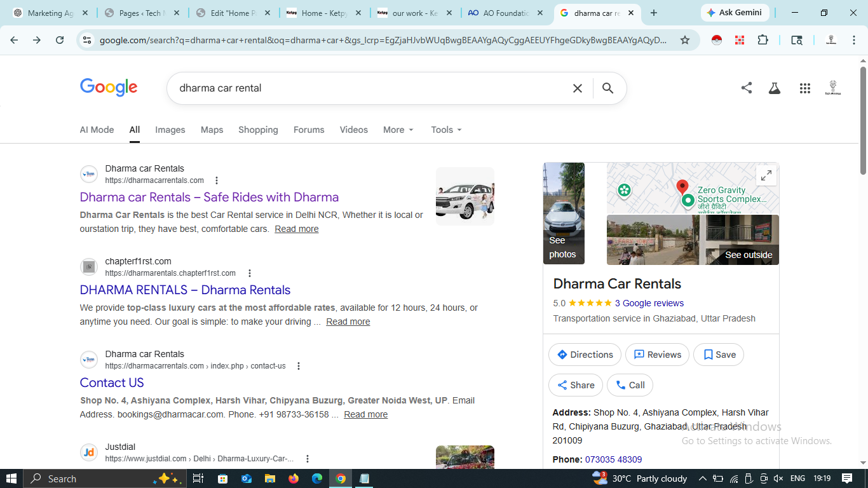Screen dimensions: 868x488
Task: Click the share icon near Google apps
Action: click(747, 88)
